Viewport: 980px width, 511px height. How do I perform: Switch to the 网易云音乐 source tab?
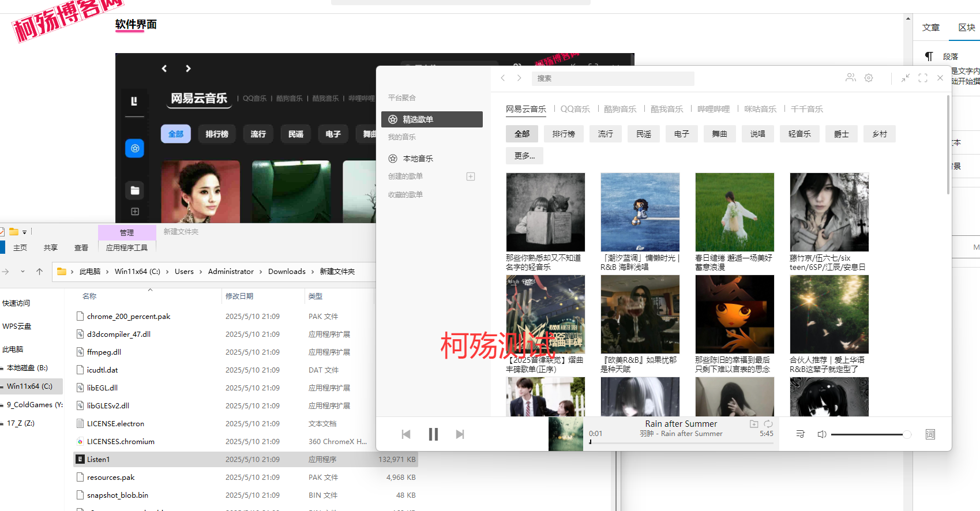[x=526, y=109]
